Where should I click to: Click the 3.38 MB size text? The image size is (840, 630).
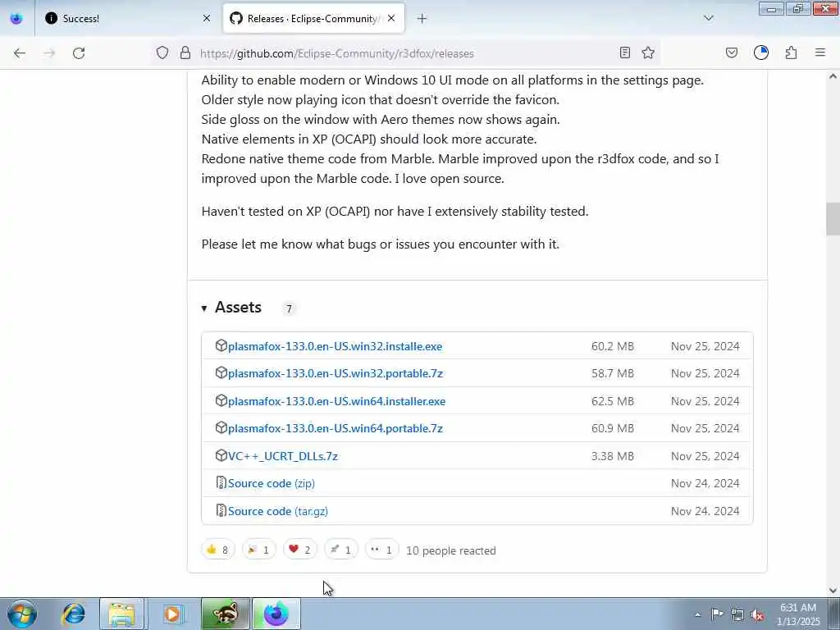[612, 456]
